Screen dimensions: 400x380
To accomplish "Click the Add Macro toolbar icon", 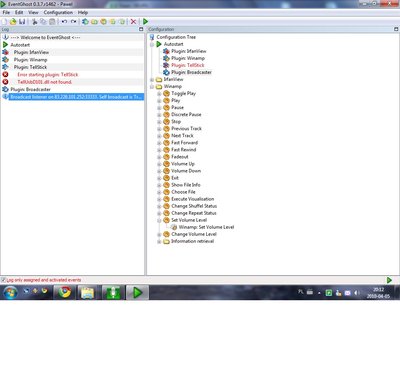I will [103, 22].
